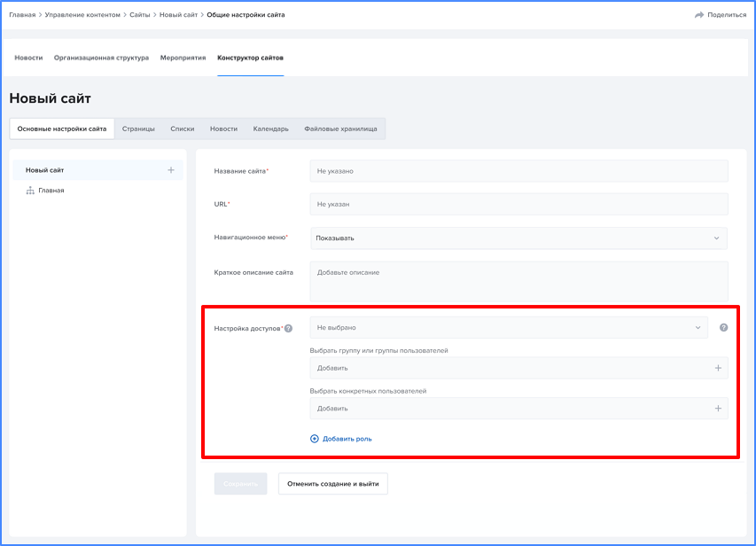This screenshot has width=756, height=546.
Task: Select the Файловые хранилища tab
Action: point(340,129)
